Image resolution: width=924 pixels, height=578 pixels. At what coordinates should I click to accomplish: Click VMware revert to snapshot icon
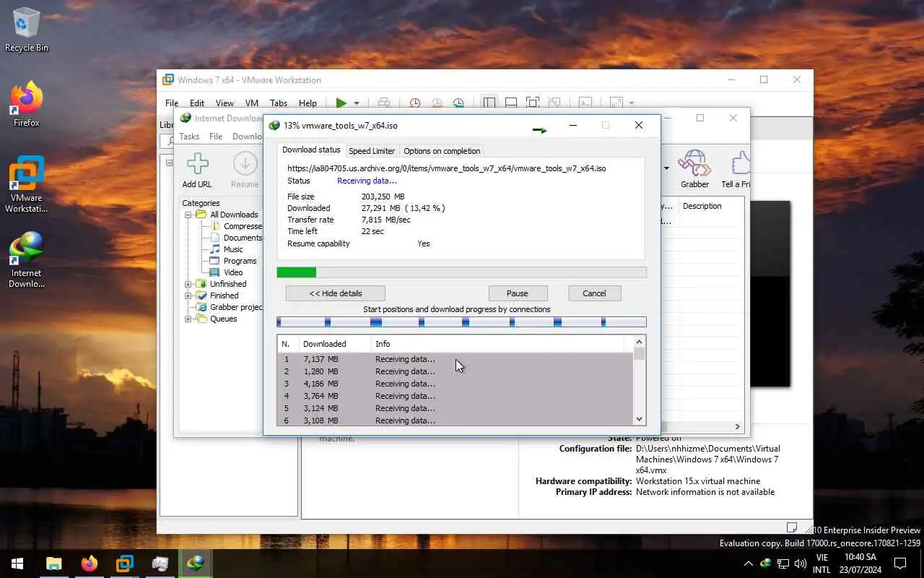pos(437,103)
